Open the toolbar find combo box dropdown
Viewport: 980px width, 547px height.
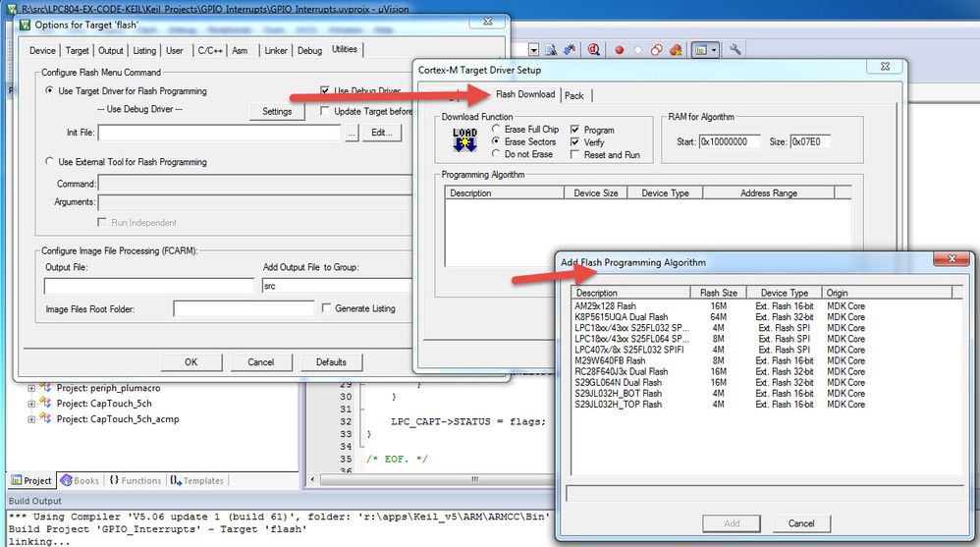pyautogui.click(x=534, y=50)
